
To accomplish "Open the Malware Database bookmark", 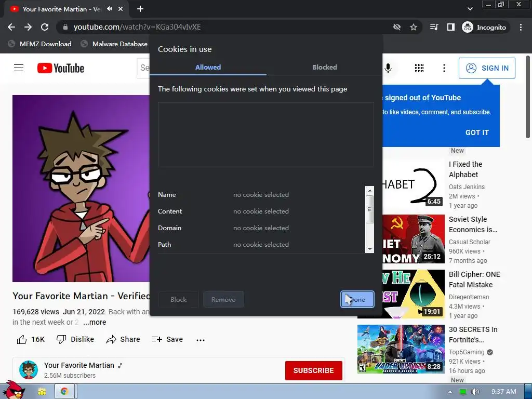I will coord(114,44).
